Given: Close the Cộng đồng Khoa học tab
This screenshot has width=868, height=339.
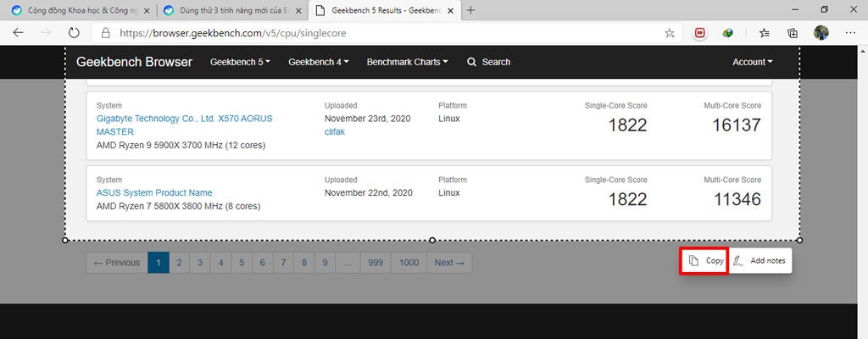Looking at the screenshot, I should (145, 10).
